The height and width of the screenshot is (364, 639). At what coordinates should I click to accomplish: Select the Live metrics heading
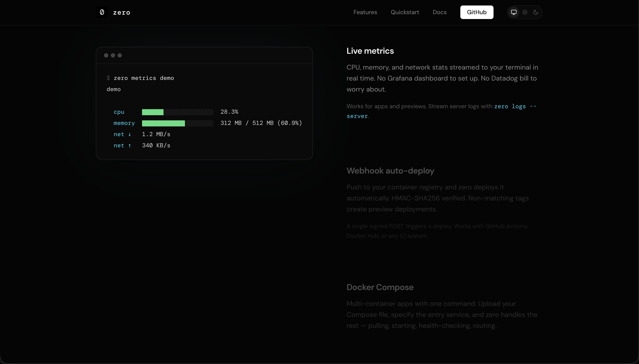pos(370,51)
